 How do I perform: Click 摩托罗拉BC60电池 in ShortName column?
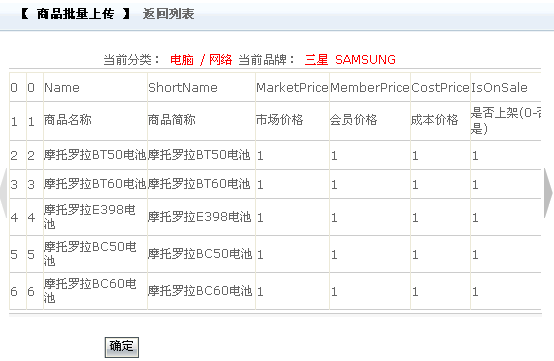click(x=200, y=291)
